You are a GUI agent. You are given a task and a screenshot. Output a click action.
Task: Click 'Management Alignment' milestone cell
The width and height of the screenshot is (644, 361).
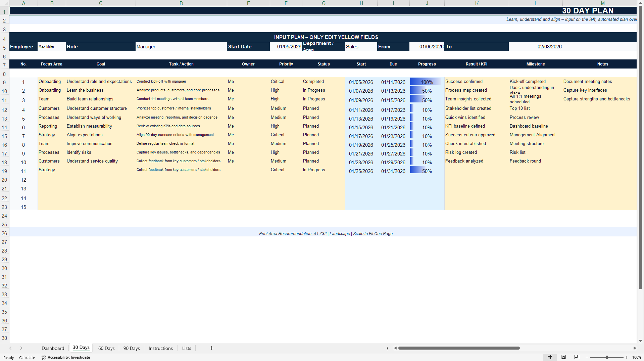[536, 135]
